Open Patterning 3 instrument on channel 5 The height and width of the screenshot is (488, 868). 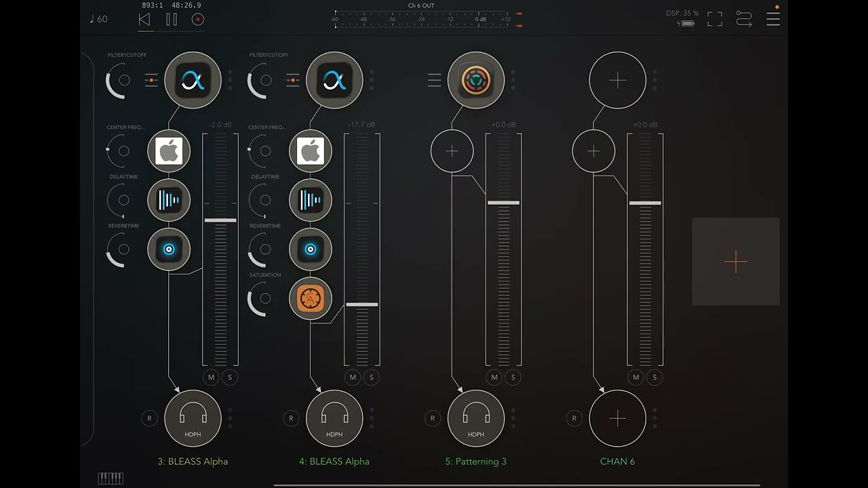(x=476, y=81)
